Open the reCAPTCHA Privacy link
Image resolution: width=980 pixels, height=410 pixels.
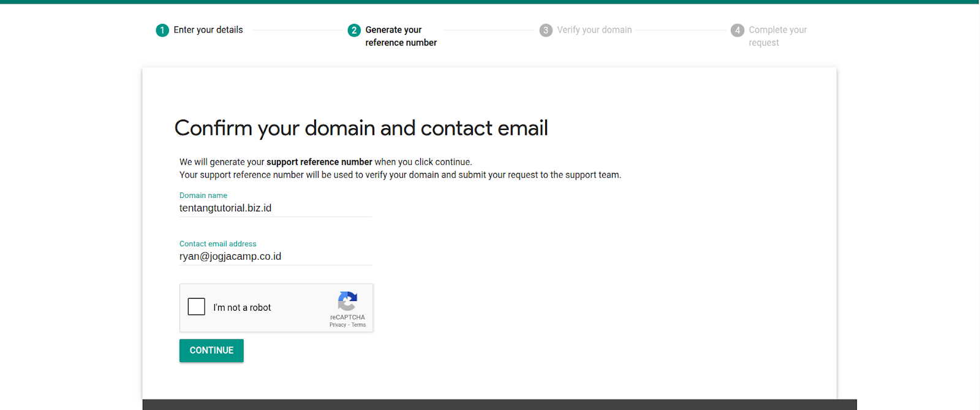click(x=337, y=325)
